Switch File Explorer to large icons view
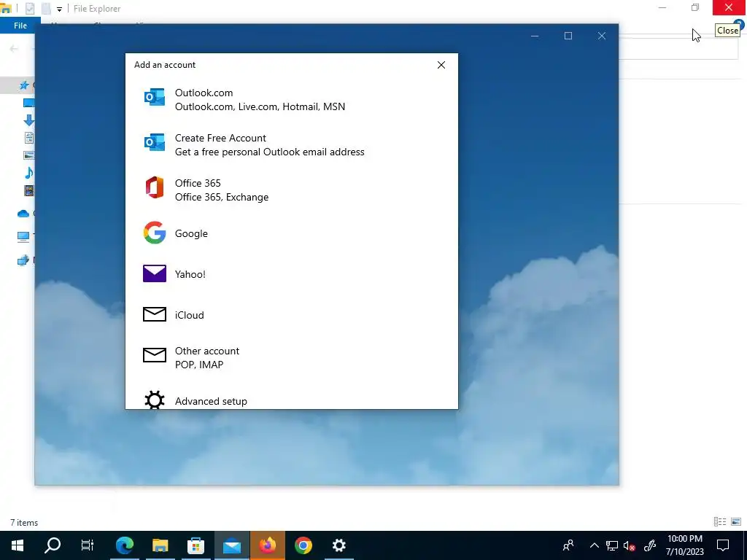Screen dimensions: 747x560 coord(736,522)
